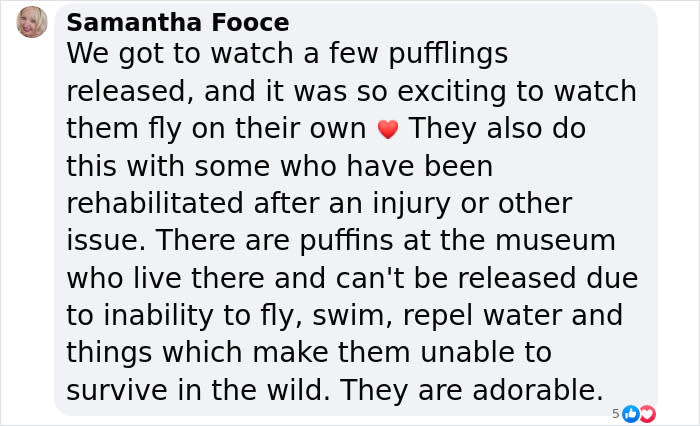Click the word "released," starting the second line
700x426 pixels.
click(130, 92)
